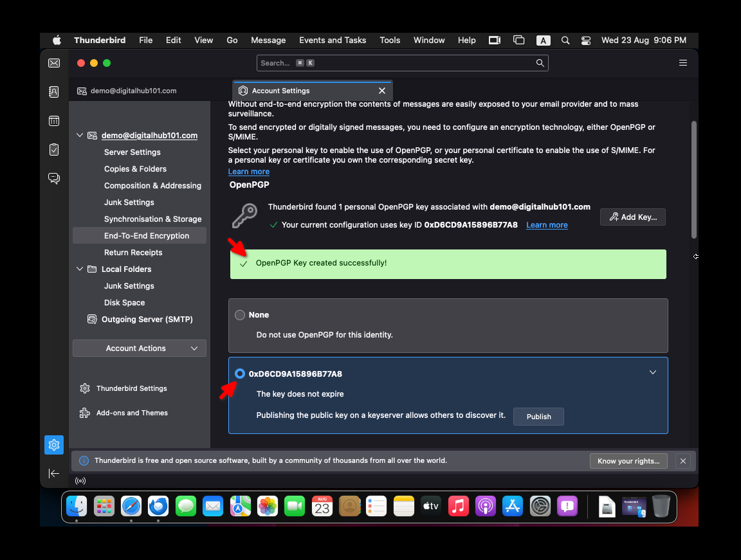This screenshot has width=741, height=560.
Task: Open Copies & Folders settings
Action: (135, 169)
